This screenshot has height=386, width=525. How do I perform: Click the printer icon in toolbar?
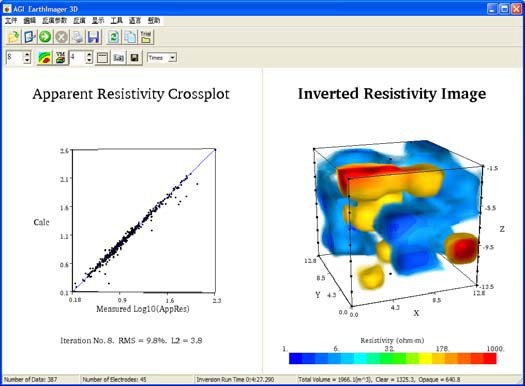(77, 37)
